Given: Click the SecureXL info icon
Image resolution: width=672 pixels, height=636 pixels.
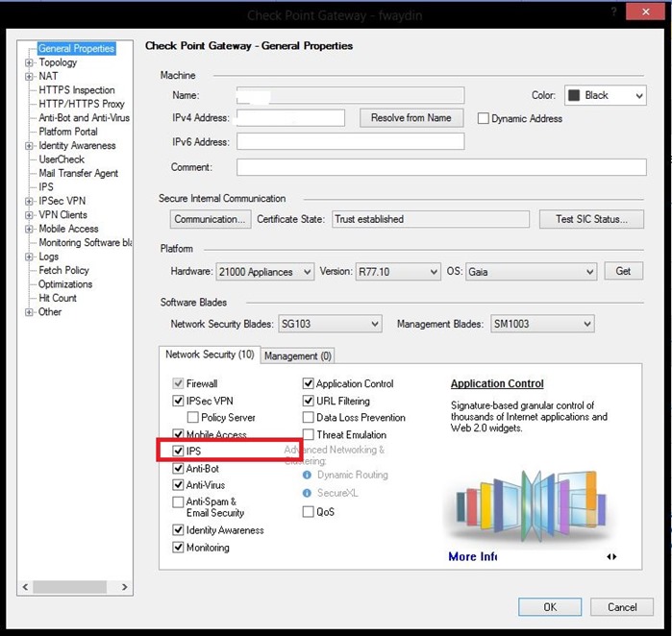Looking at the screenshot, I should tap(307, 493).
